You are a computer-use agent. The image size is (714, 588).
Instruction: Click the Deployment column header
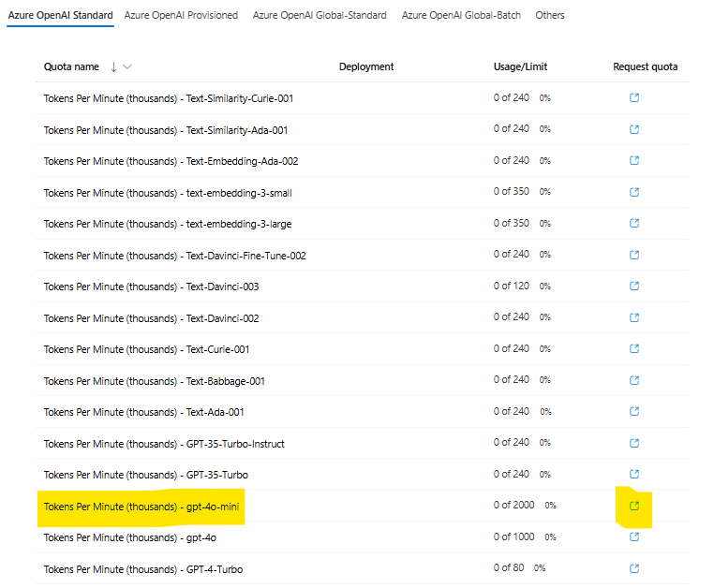coord(366,66)
